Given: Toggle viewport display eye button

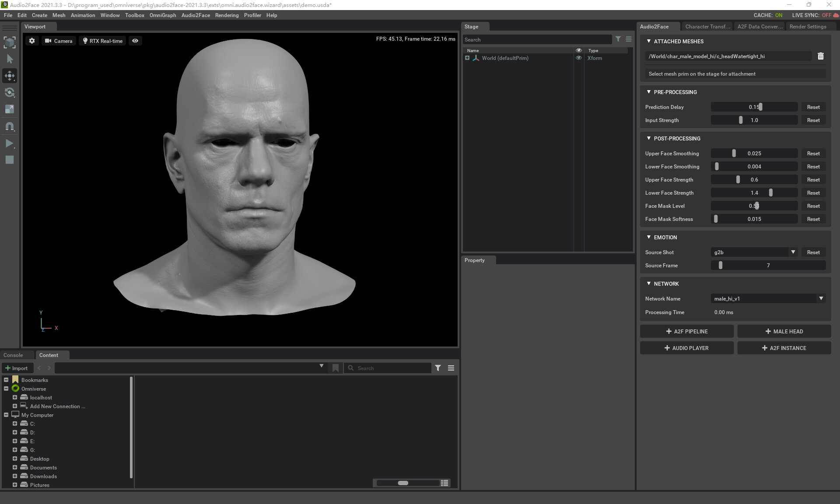Looking at the screenshot, I should click(135, 41).
